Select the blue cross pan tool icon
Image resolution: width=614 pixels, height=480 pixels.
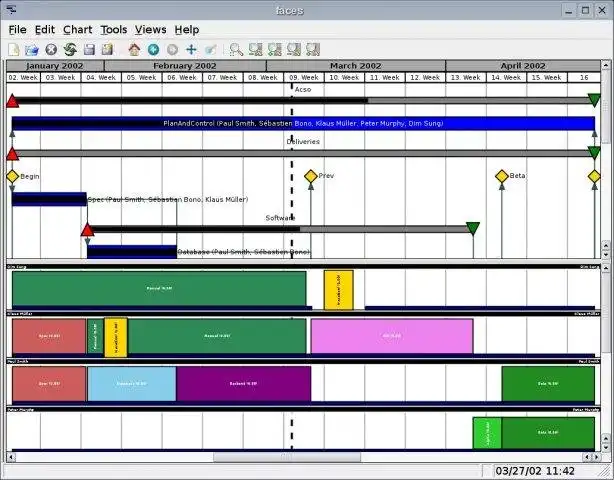191,50
